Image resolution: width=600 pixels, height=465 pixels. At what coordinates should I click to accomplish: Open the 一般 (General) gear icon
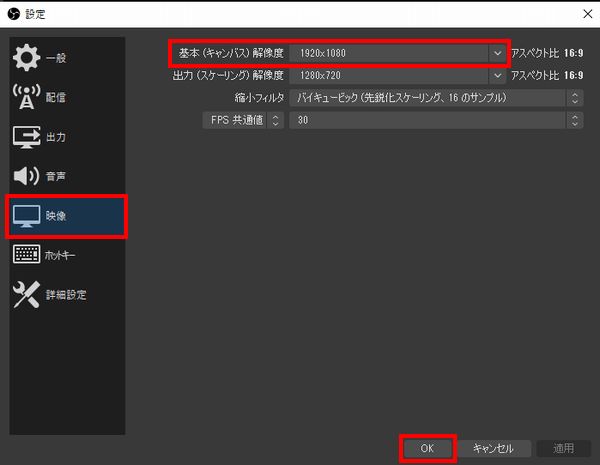26,57
